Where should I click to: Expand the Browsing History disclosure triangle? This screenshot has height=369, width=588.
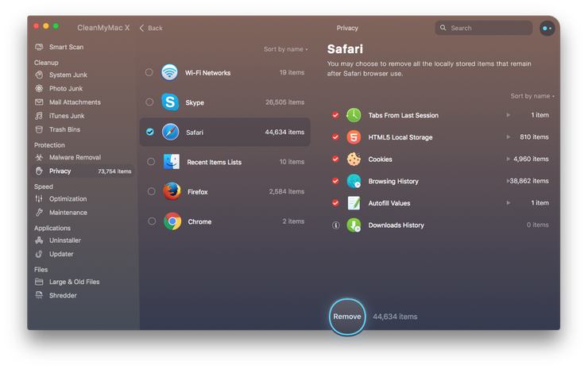pos(508,181)
